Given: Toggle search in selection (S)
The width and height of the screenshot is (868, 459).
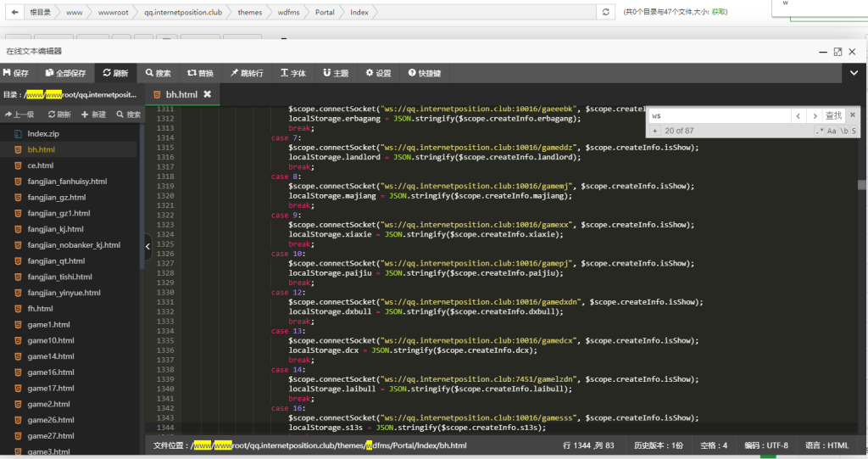Looking at the screenshot, I should coord(854,131).
